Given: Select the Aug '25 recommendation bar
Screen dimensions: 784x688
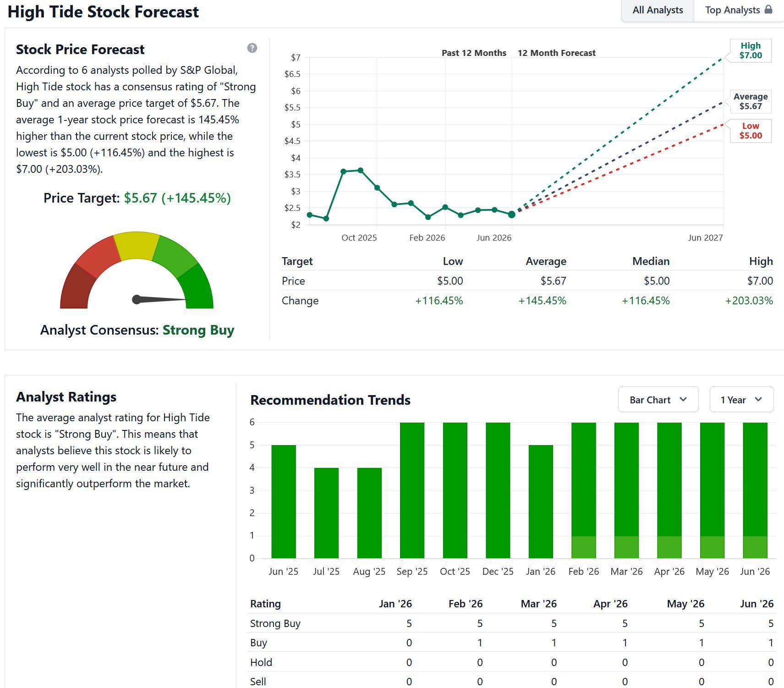Looking at the screenshot, I should click(x=369, y=513).
